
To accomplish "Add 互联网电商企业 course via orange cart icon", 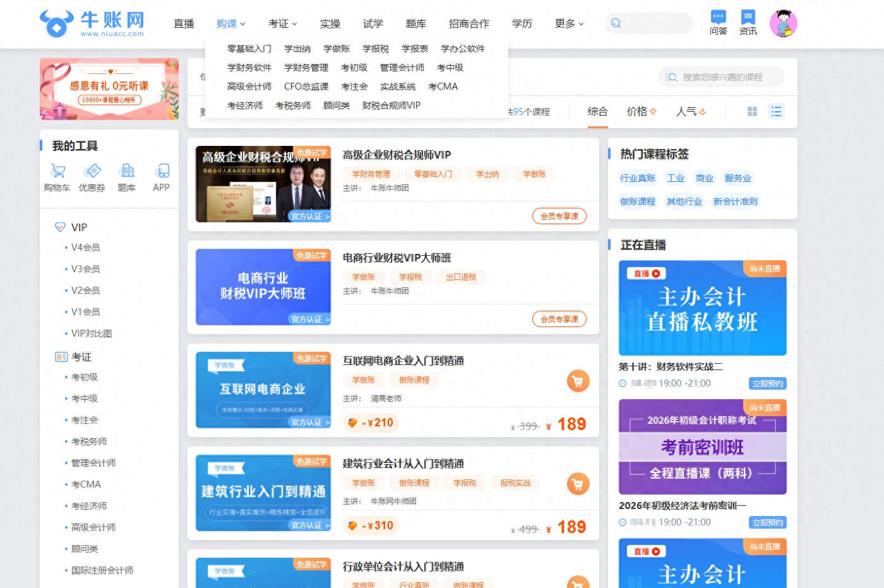I will [578, 381].
